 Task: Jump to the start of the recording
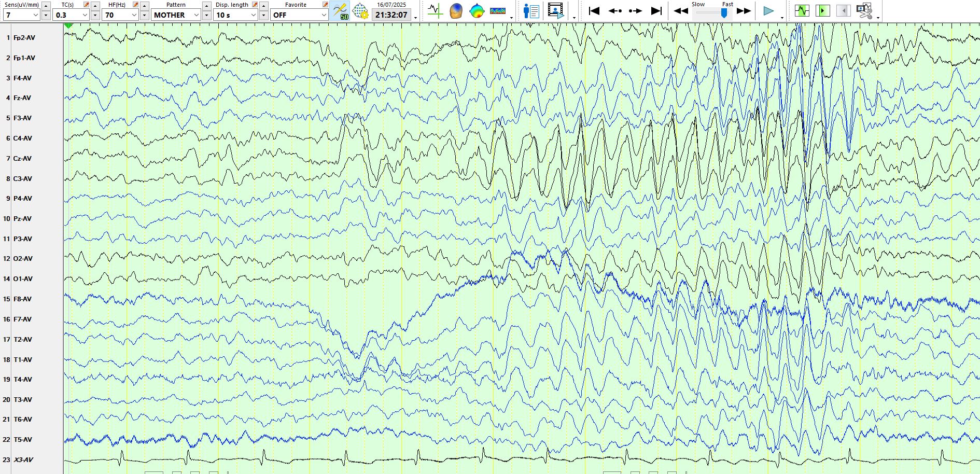point(594,10)
